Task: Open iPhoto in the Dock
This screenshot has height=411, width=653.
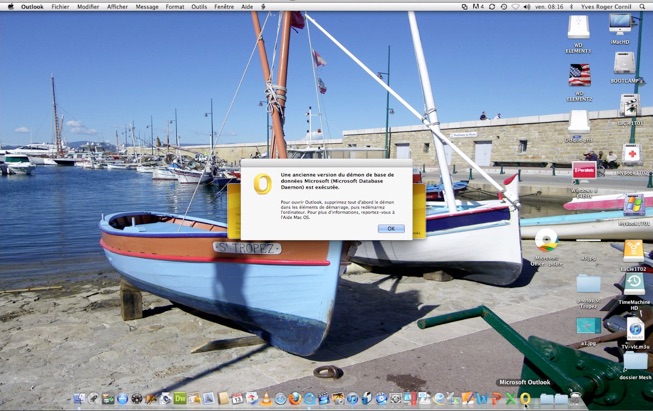Action: (338, 399)
